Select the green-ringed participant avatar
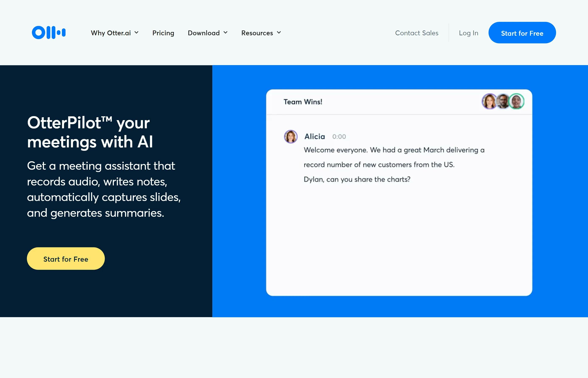Image resolution: width=588 pixels, height=378 pixels. point(516,101)
